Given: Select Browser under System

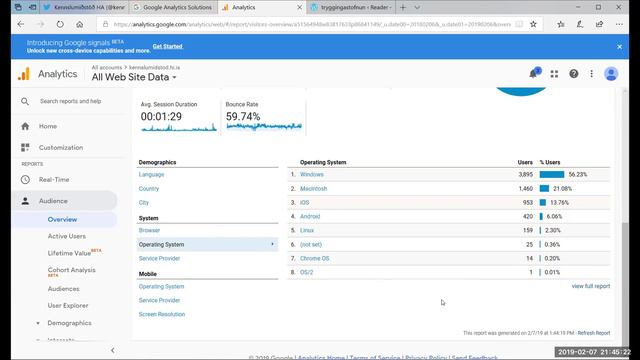Looking at the screenshot, I should click(x=149, y=231).
